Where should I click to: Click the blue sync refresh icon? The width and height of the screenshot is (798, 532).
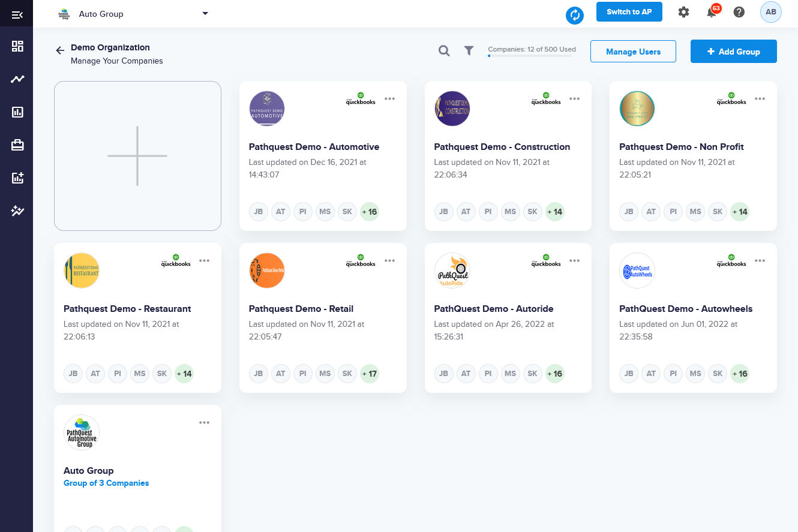[x=574, y=15]
